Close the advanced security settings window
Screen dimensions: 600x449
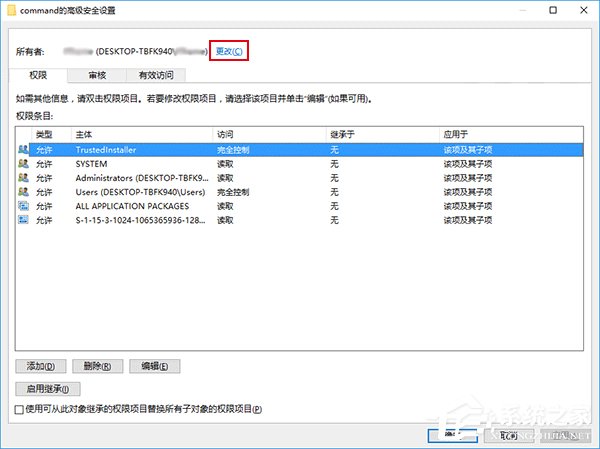point(584,10)
